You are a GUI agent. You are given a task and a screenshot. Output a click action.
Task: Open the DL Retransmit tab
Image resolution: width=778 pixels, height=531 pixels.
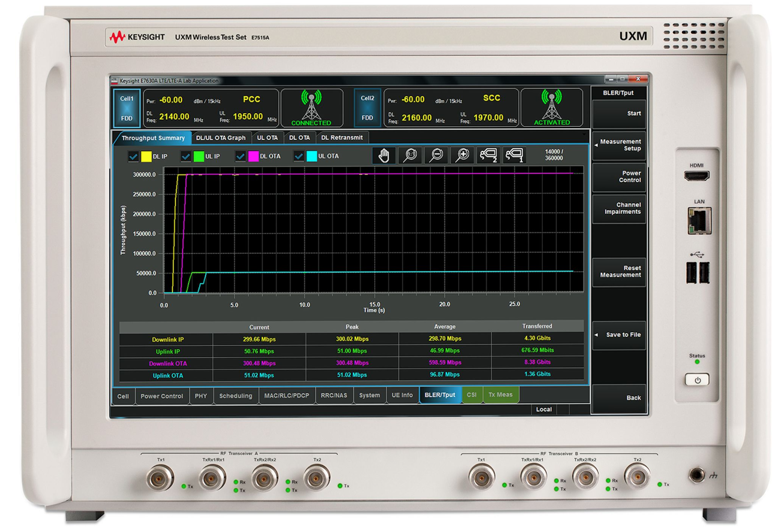(x=342, y=137)
